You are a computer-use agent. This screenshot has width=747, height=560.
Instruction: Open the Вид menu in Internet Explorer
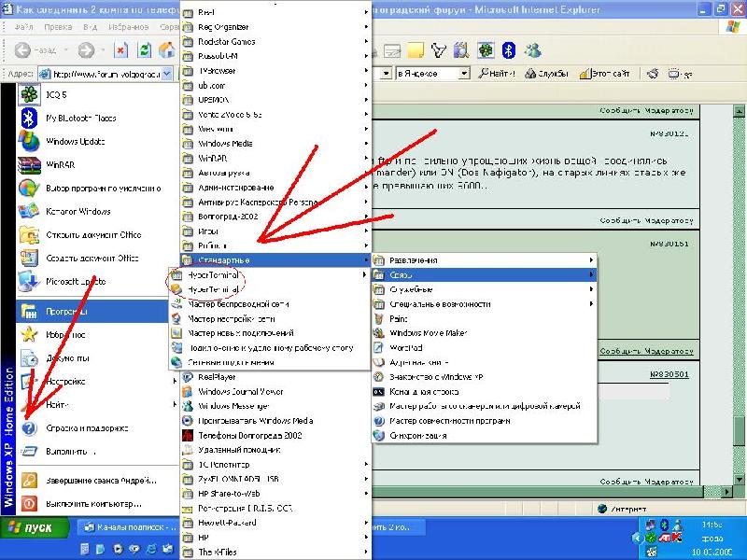90,27
